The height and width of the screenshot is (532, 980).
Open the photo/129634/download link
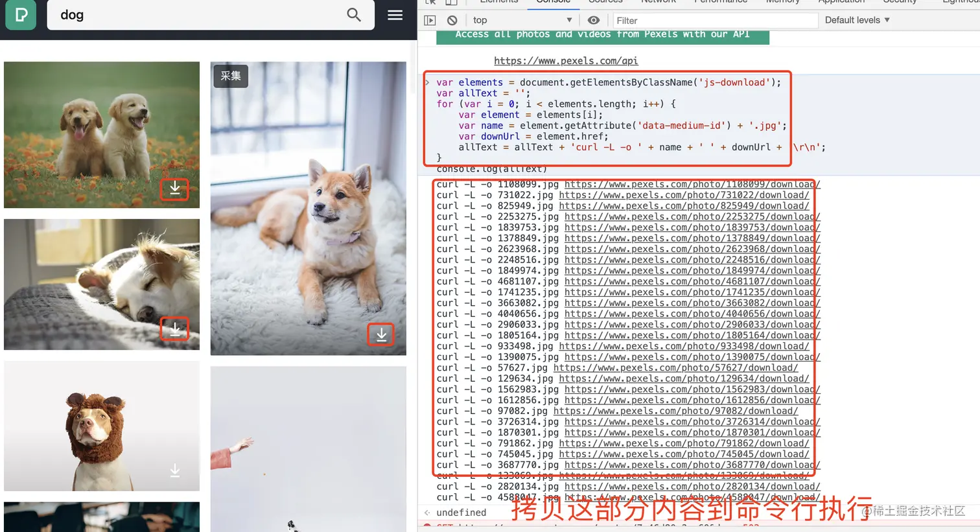(x=684, y=378)
